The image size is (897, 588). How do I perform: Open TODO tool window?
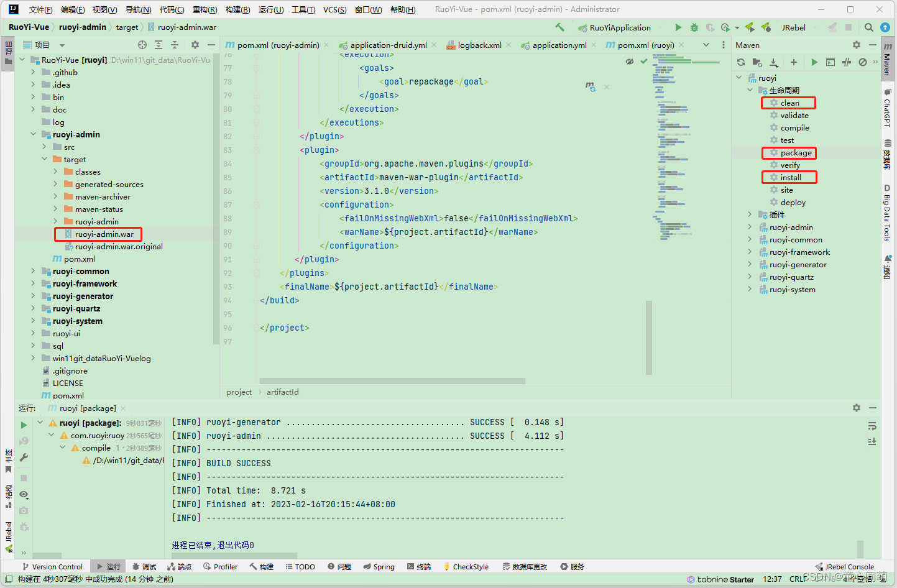pyautogui.click(x=300, y=566)
